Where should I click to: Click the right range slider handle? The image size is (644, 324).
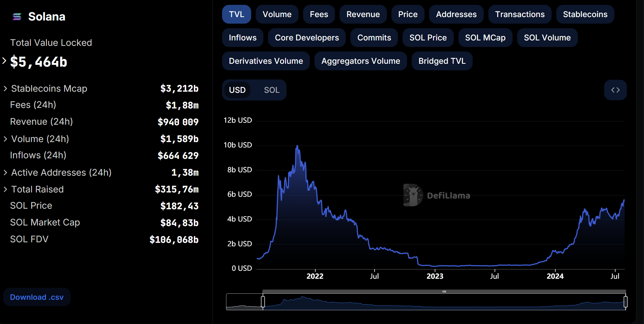(x=625, y=302)
